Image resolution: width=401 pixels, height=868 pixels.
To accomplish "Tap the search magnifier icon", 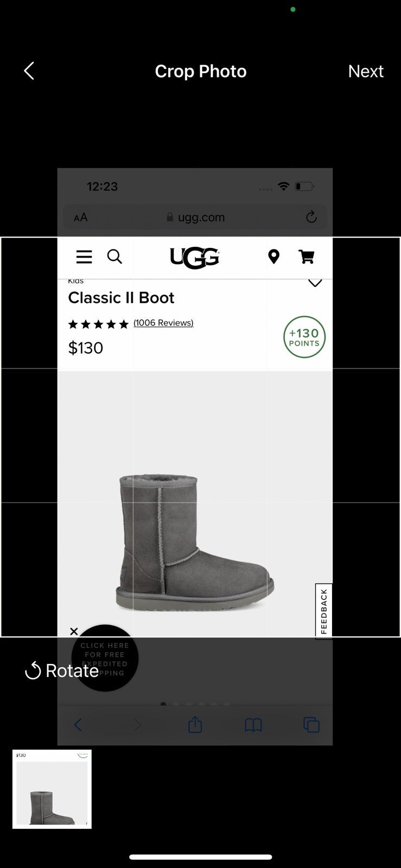I will click(x=114, y=257).
